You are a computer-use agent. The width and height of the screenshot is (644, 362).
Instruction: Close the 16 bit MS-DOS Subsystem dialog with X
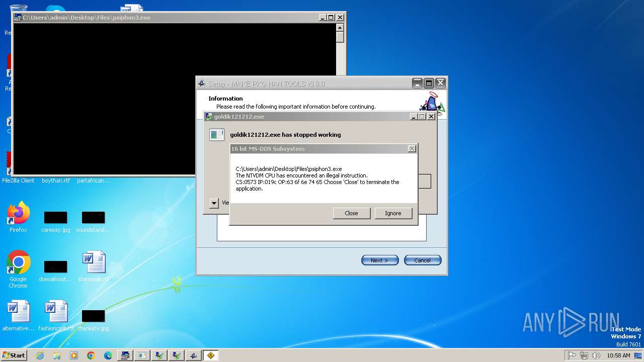(412, 149)
